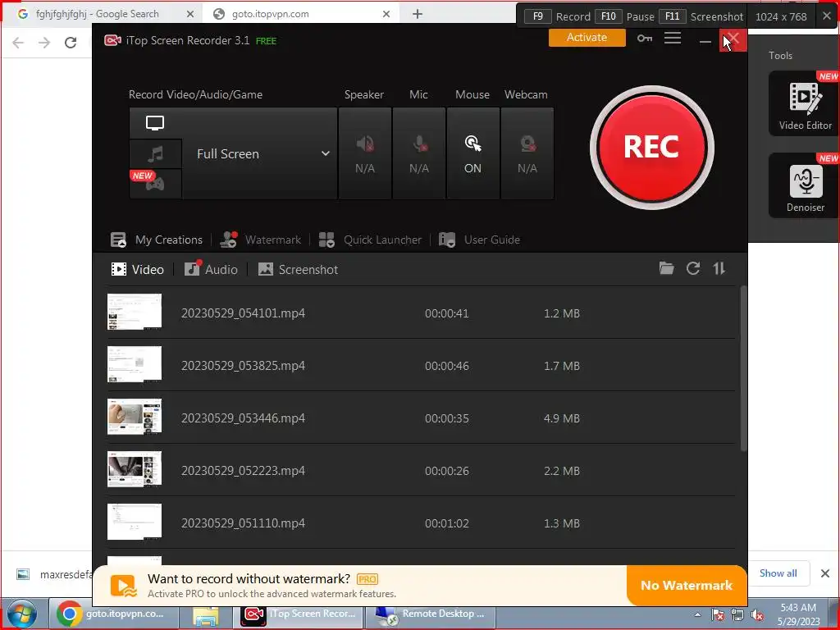840x630 pixels.
Task: Close the hotkey overlay bar
Action: pyautogui.click(x=827, y=16)
